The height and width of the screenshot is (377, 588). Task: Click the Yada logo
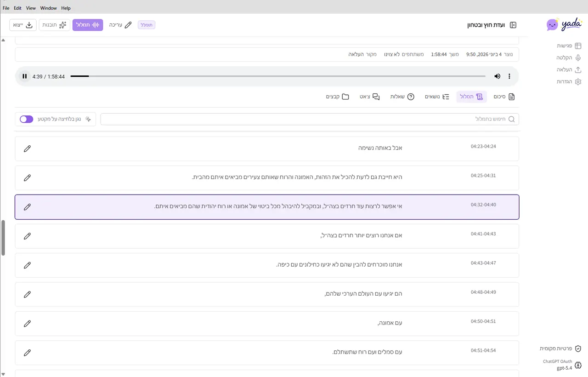point(564,24)
